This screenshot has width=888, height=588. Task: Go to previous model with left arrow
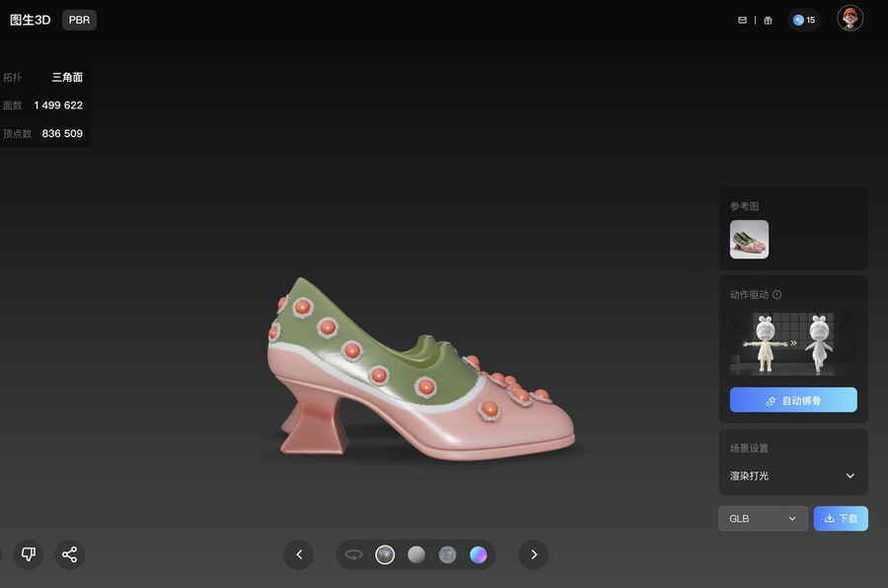pyautogui.click(x=298, y=554)
